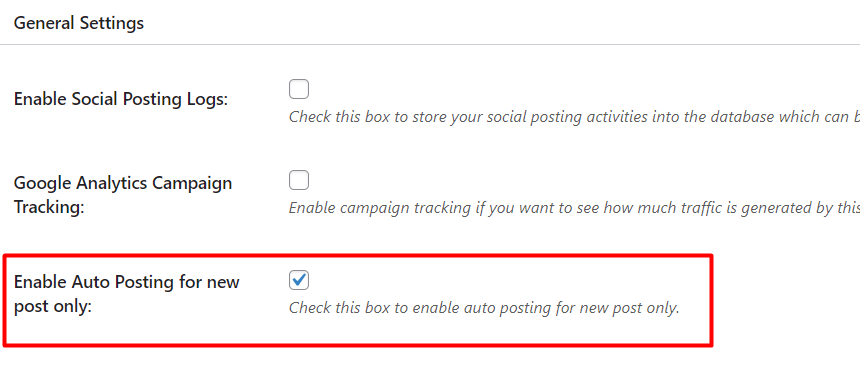
Task: Click the "post only:" label line
Action: pyautogui.click(x=53, y=307)
